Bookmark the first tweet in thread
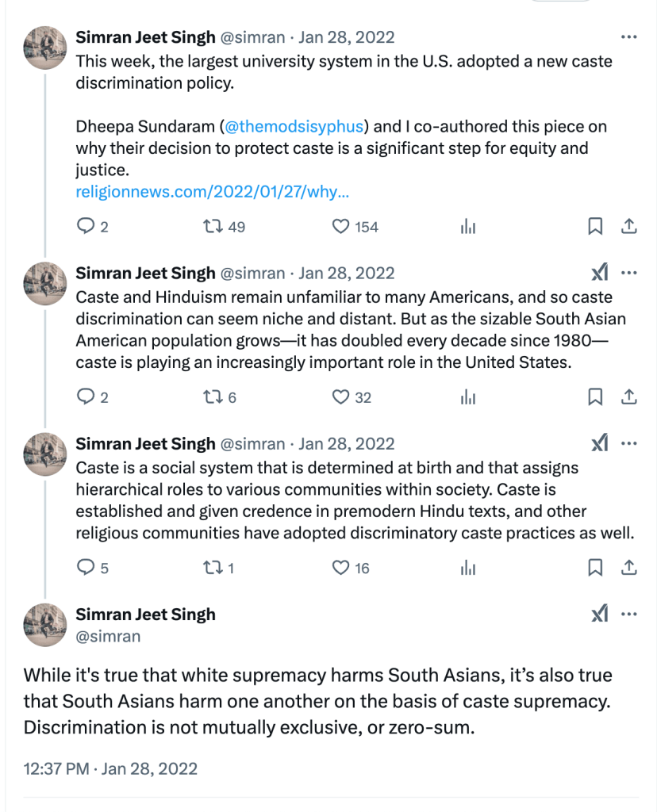657x812 pixels. (595, 227)
